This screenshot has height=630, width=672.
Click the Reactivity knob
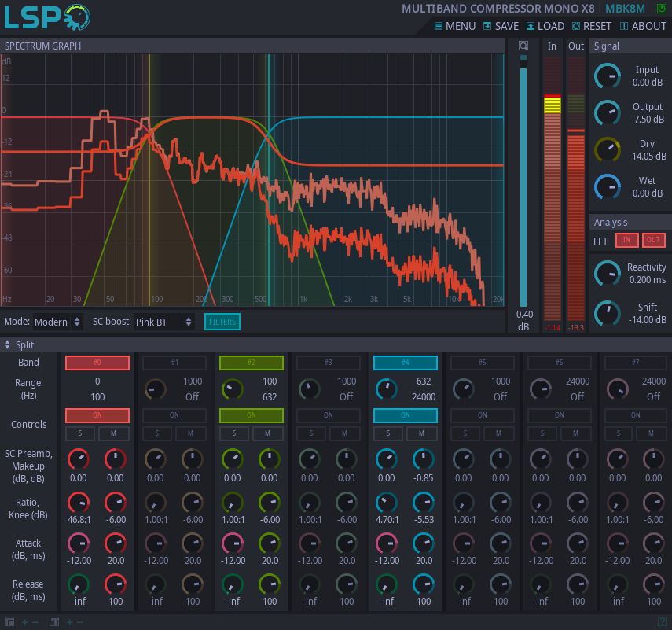click(x=608, y=274)
